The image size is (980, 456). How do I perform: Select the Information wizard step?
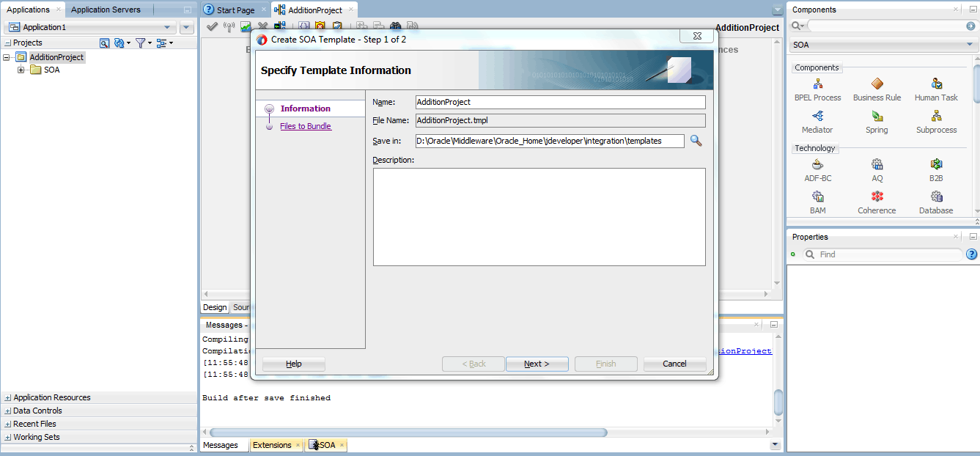[305, 109]
